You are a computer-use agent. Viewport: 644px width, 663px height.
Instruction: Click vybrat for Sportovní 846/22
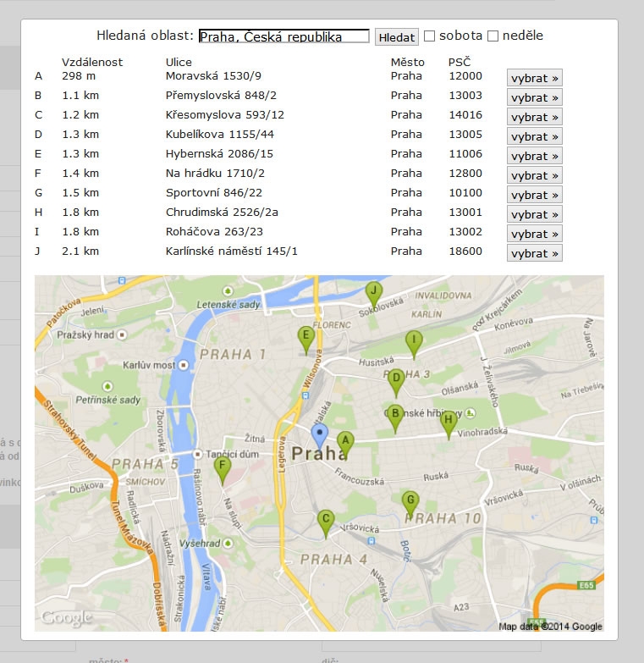click(x=534, y=195)
